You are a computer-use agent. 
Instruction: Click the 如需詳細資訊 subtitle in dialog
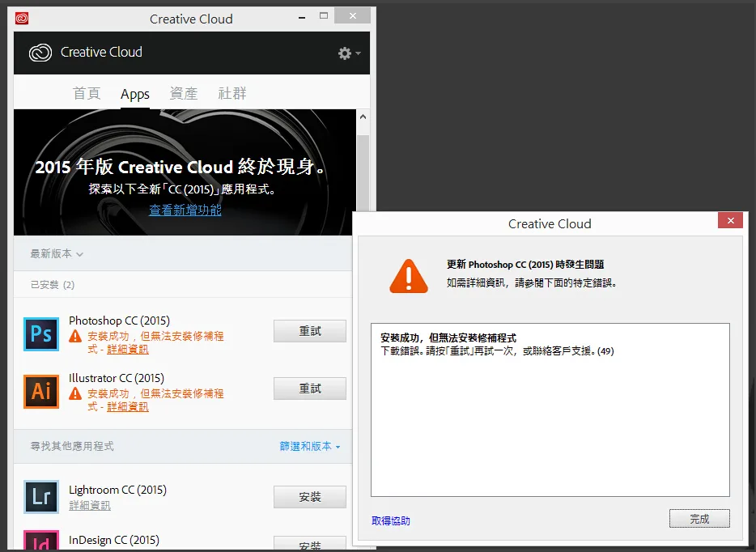point(531,283)
